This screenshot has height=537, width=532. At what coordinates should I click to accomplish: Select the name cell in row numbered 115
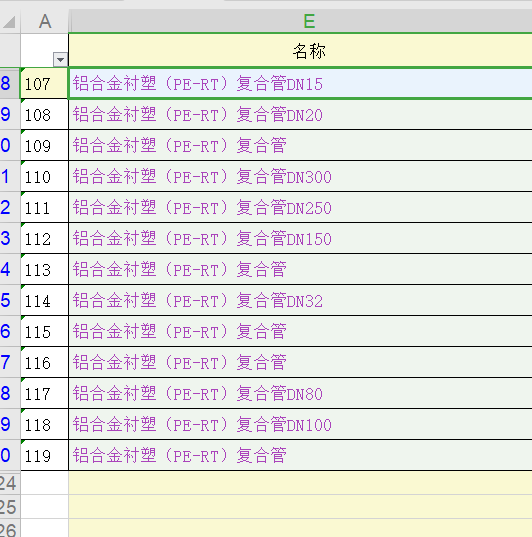coord(300,331)
